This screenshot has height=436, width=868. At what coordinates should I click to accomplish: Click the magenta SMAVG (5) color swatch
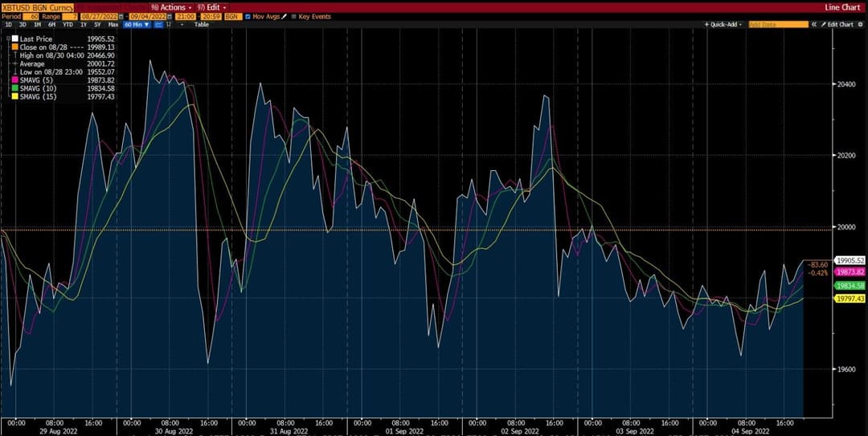coord(14,80)
